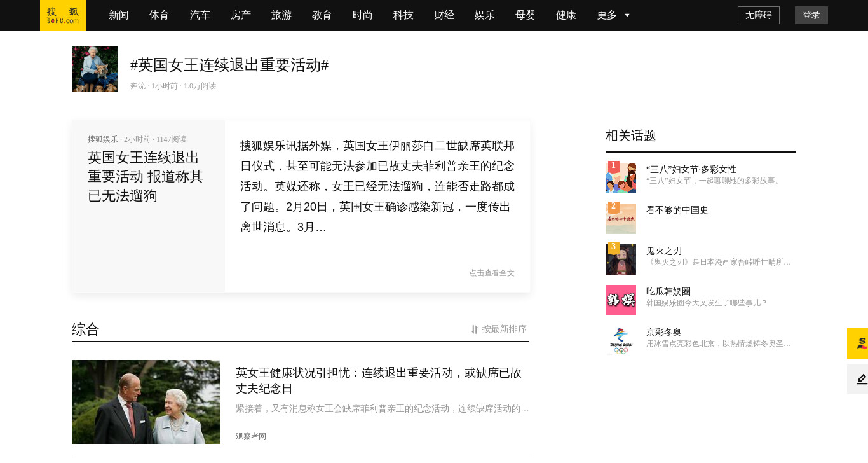Select the 健康 channel
The width and height of the screenshot is (868, 463).
[x=566, y=15]
